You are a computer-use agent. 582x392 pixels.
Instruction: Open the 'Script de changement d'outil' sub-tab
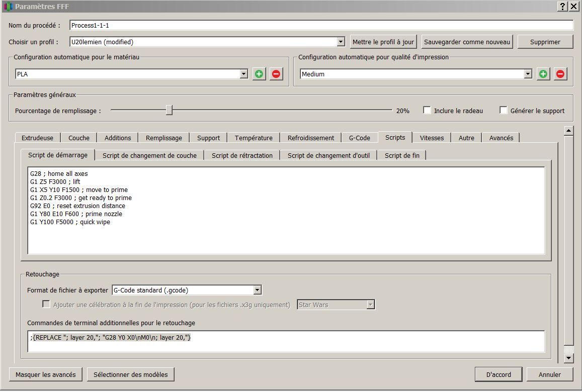328,155
